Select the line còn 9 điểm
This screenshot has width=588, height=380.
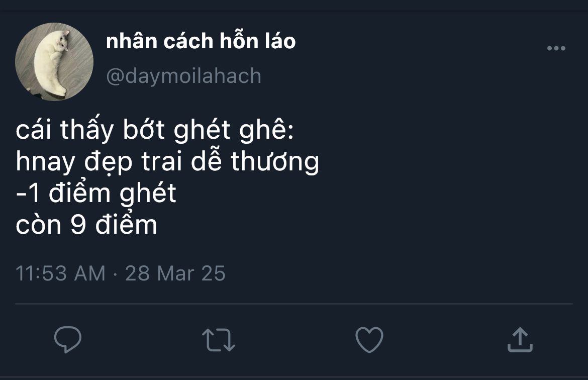click(86, 225)
